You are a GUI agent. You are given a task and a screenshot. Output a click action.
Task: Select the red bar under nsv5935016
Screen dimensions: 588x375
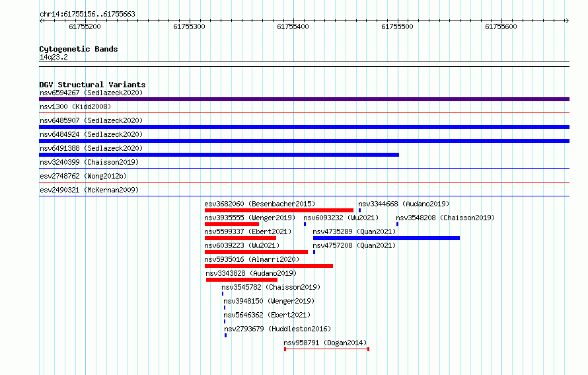pyautogui.click(x=269, y=266)
